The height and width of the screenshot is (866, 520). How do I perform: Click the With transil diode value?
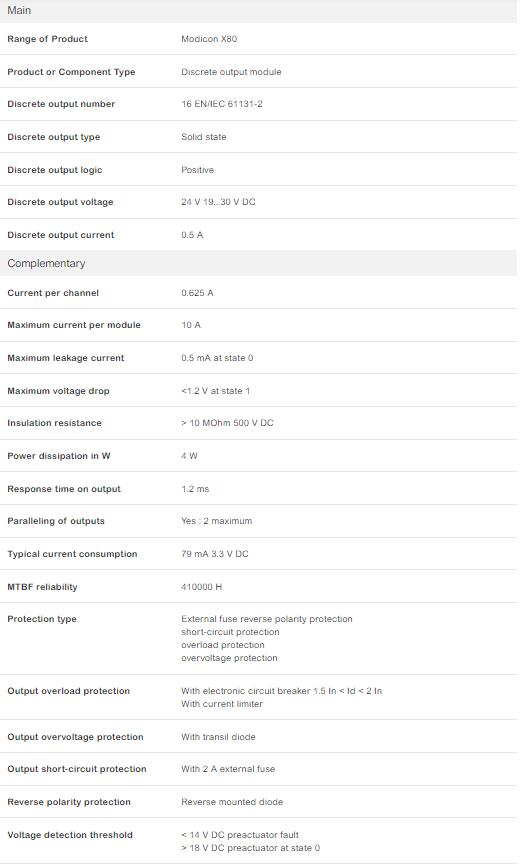(x=218, y=737)
